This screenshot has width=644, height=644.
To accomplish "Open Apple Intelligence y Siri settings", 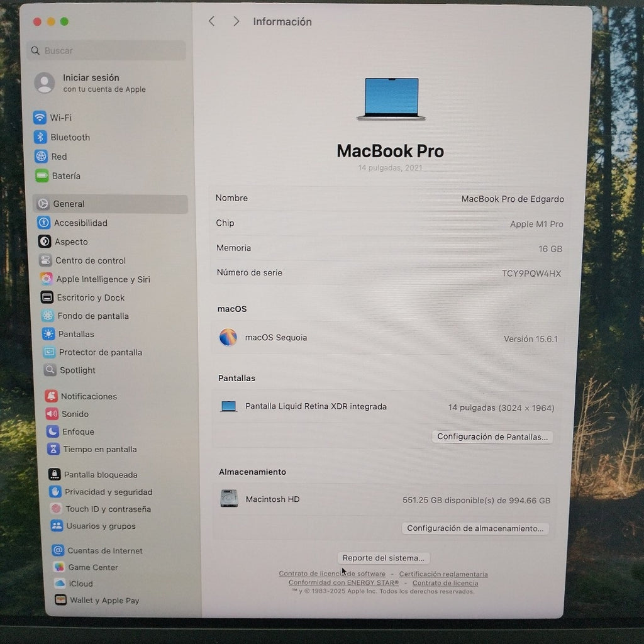I will (43, 279).
